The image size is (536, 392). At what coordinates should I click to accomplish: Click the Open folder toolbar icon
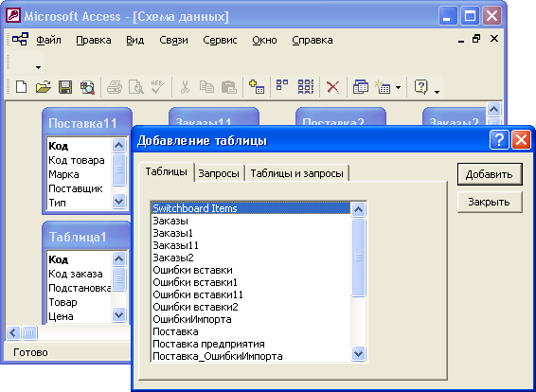pyautogui.click(x=44, y=87)
